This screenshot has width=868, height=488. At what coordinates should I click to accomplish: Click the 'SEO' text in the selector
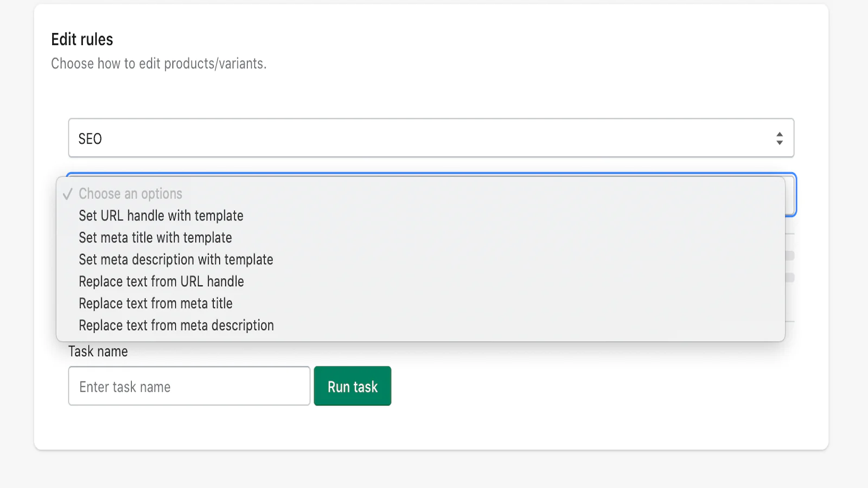point(90,139)
